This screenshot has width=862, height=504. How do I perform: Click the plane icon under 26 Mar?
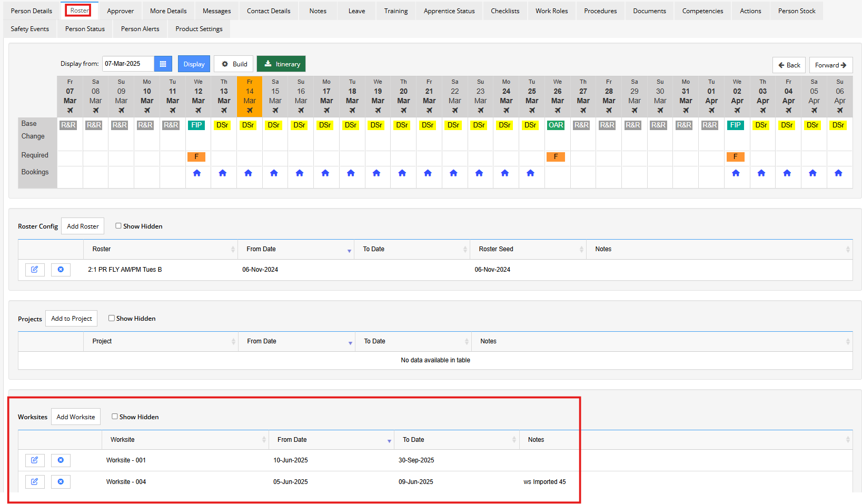(x=558, y=111)
